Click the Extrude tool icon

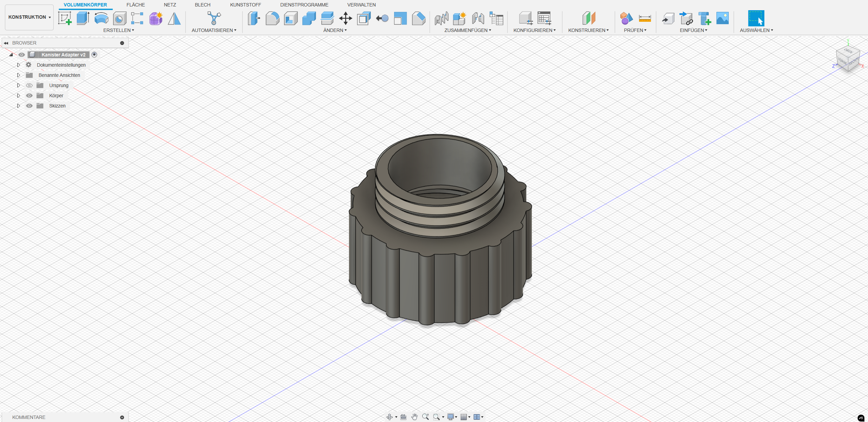tap(83, 18)
